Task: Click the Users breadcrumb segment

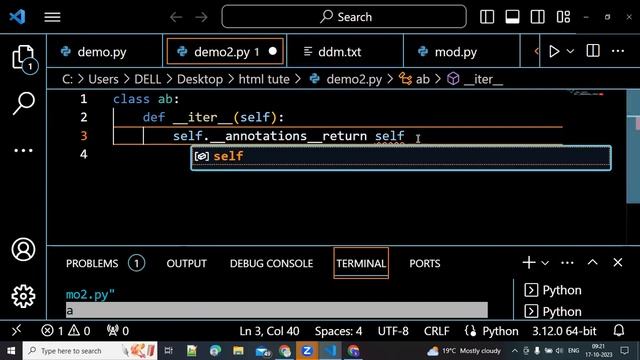Action: click(103, 79)
